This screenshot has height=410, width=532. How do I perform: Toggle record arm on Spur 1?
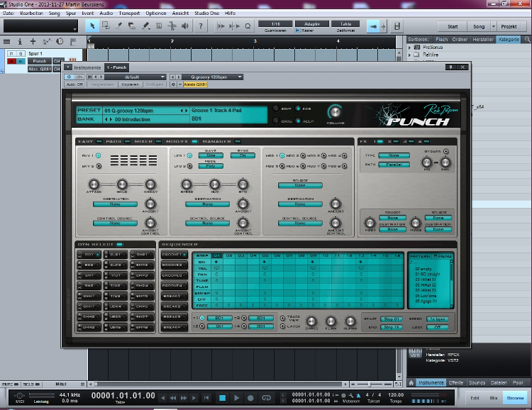[11, 61]
